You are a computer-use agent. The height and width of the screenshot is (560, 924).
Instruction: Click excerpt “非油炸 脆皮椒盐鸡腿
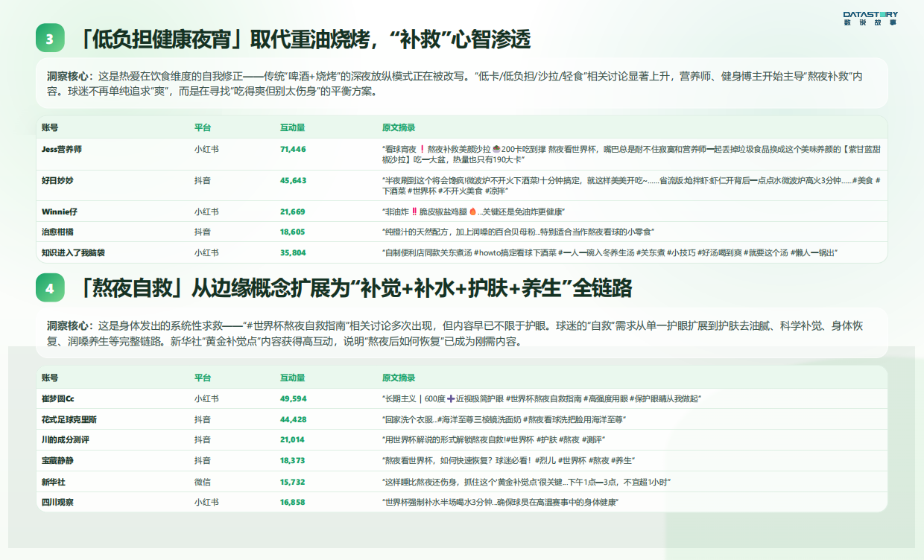tap(473, 212)
